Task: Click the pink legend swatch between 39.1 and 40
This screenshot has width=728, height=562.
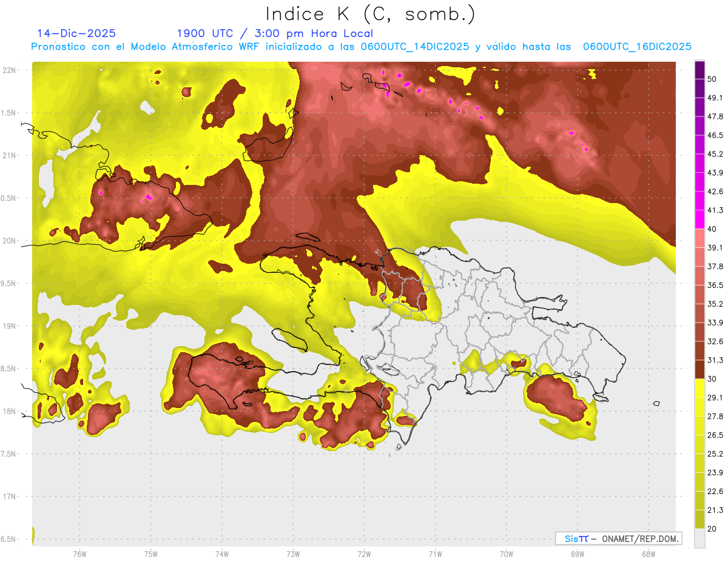Action: pyautogui.click(x=699, y=238)
